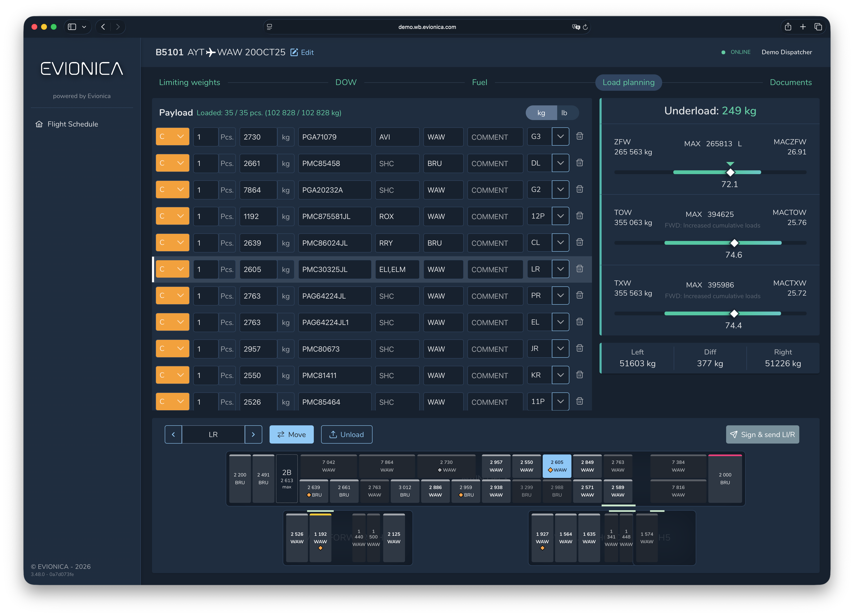
Task: Open Flight Schedule via the home icon
Action: click(x=40, y=124)
